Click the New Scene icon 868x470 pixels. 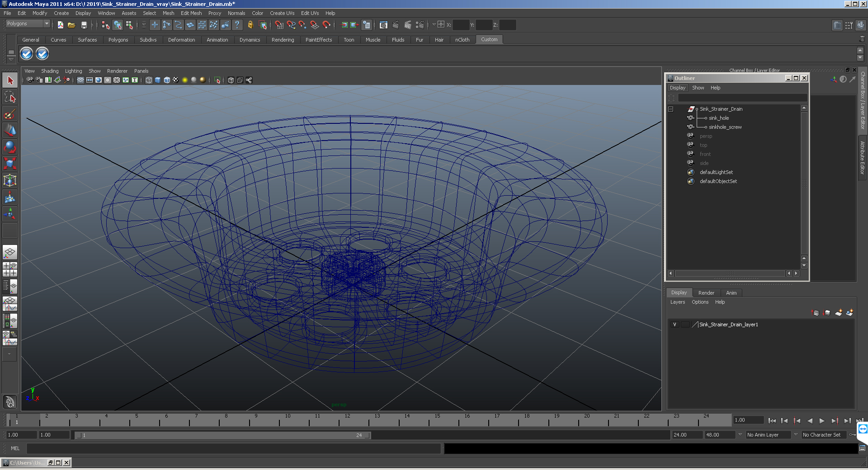[x=60, y=25]
